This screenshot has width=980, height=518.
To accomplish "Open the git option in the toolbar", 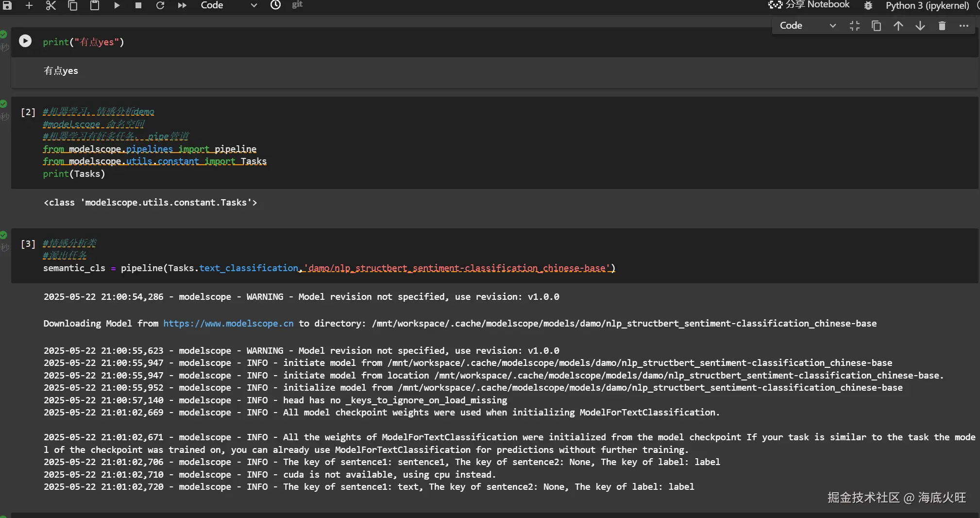I will pos(297,5).
